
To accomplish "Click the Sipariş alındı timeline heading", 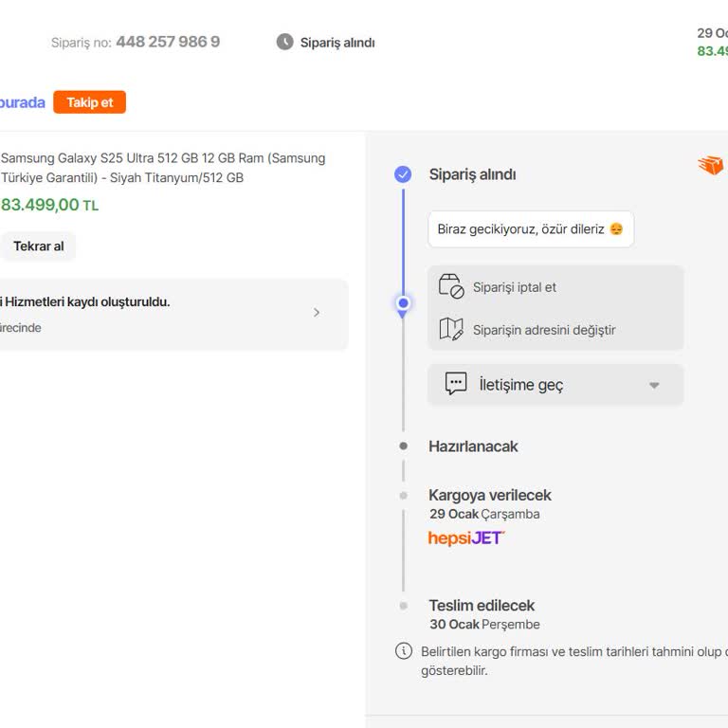I will [x=472, y=174].
